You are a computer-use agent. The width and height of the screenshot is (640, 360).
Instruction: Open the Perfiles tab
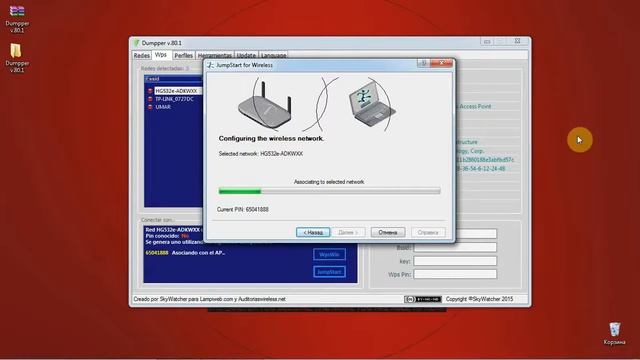pyautogui.click(x=183, y=56)
